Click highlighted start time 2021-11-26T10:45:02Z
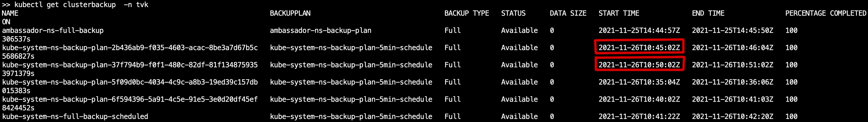Screen dimensions: 868x122 pos(639,48)
